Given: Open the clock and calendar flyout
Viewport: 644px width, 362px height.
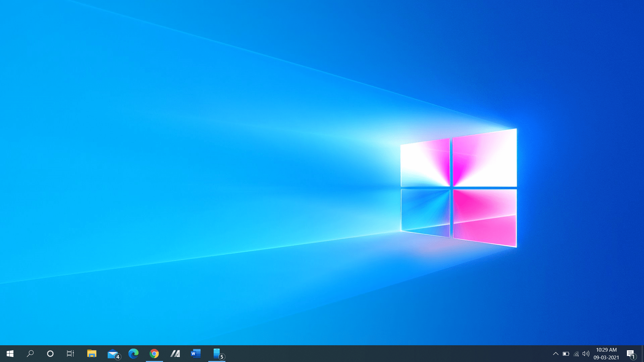Looking at the screenshot, I should (x=606, y=354).
